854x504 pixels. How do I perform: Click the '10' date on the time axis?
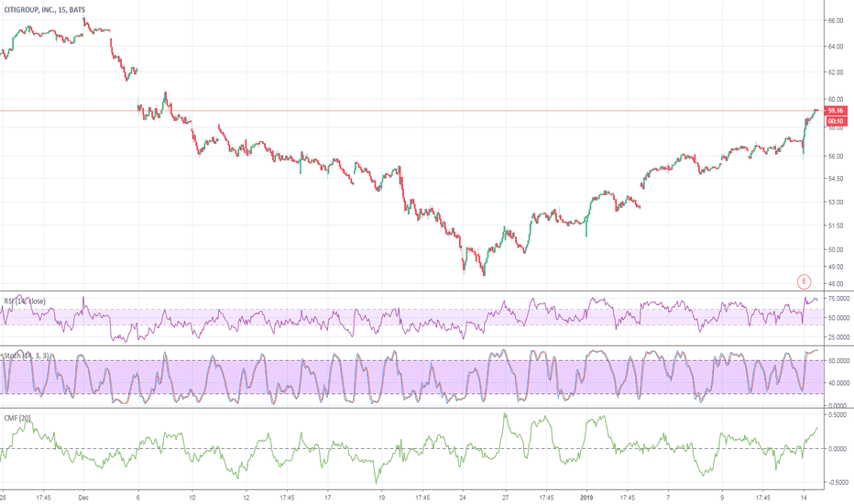192,498
